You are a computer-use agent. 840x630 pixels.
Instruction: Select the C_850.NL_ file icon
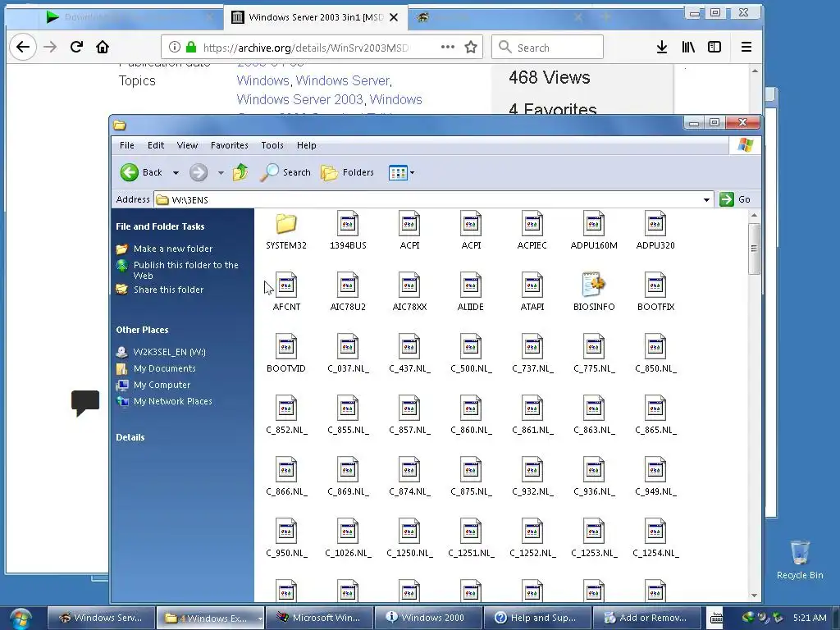click(x=655, y=347)
